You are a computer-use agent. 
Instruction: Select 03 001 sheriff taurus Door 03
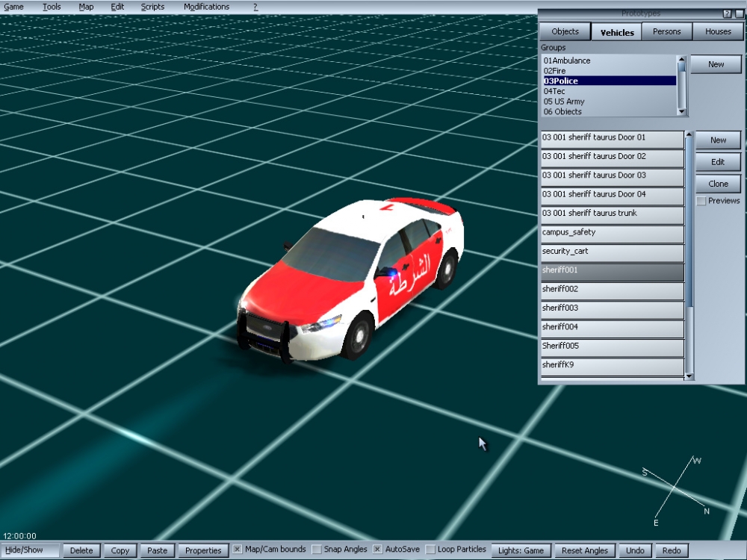click(613, 177)
